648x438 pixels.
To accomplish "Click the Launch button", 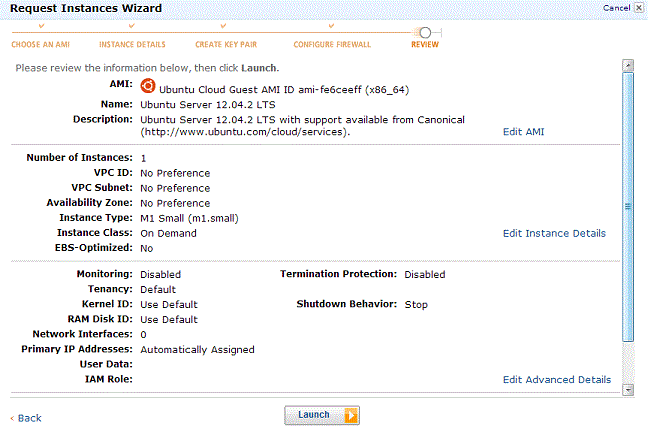I will (x=322, y=415).
